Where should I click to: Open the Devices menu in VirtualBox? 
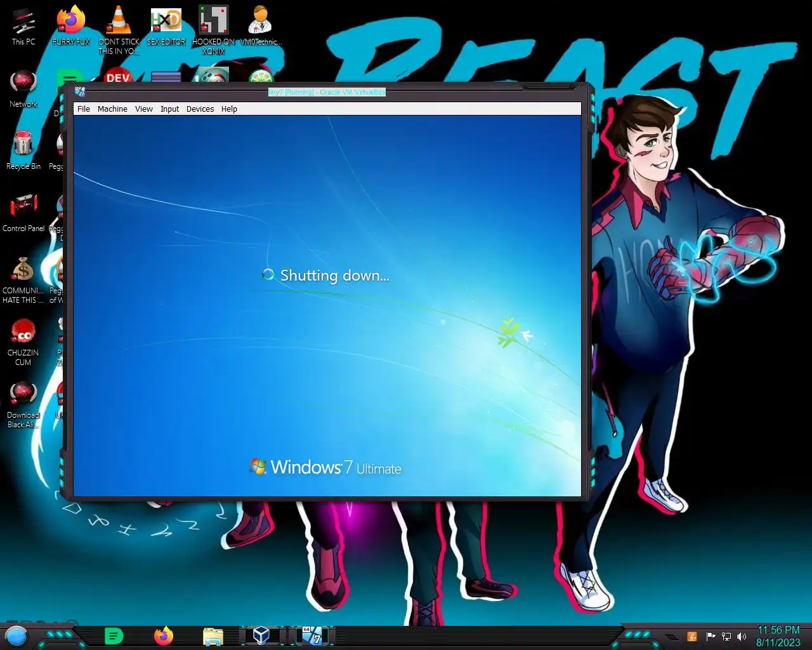[x=200, y=109]
